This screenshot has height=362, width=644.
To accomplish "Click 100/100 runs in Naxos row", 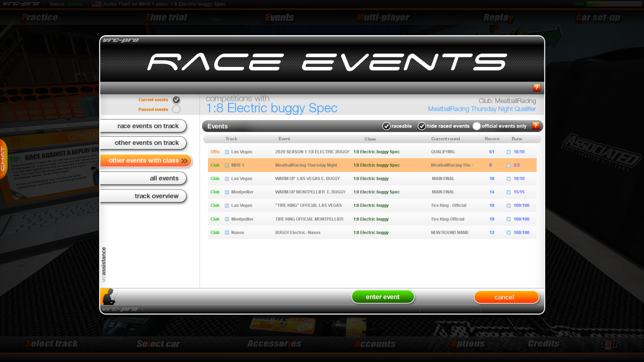I will tap(522, 233).
